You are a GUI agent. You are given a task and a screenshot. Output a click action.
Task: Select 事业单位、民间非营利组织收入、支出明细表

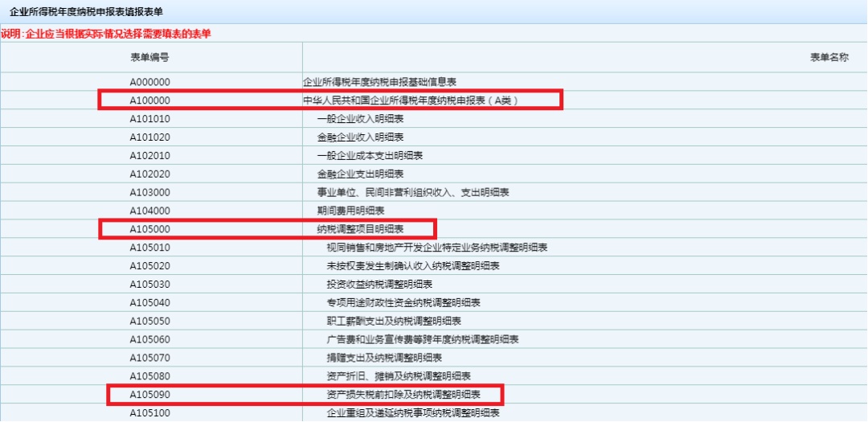tap(413, 192)
